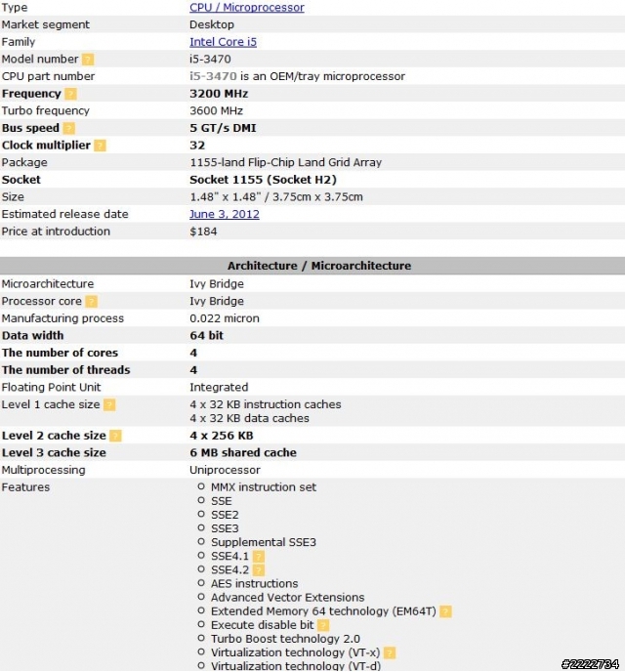Click the Architecture / Microarchitecture section header

coord(312,266)
